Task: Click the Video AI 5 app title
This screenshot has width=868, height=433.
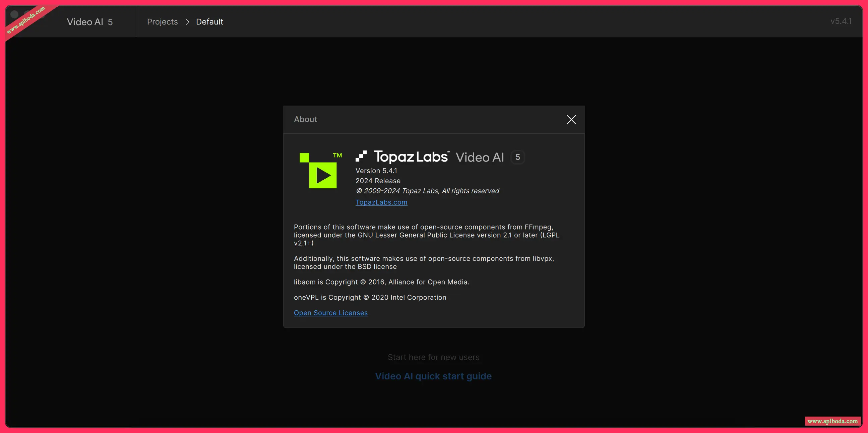Action: coord(89,22)
